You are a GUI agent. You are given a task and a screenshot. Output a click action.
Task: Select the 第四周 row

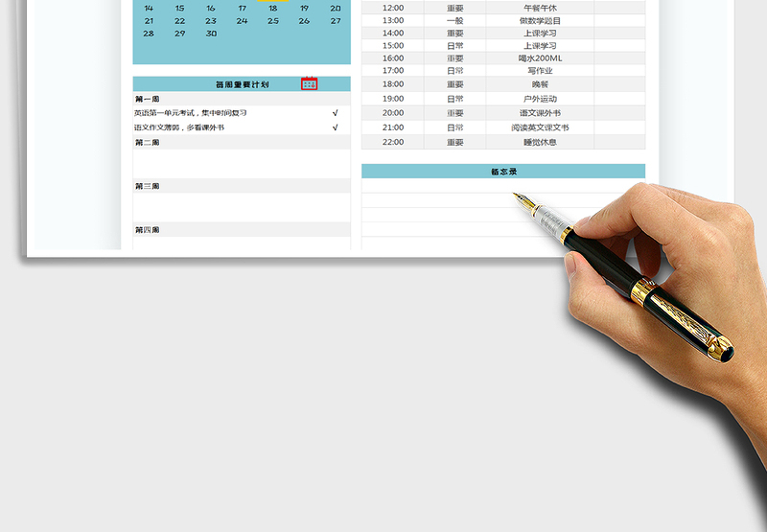pos(242,229)
